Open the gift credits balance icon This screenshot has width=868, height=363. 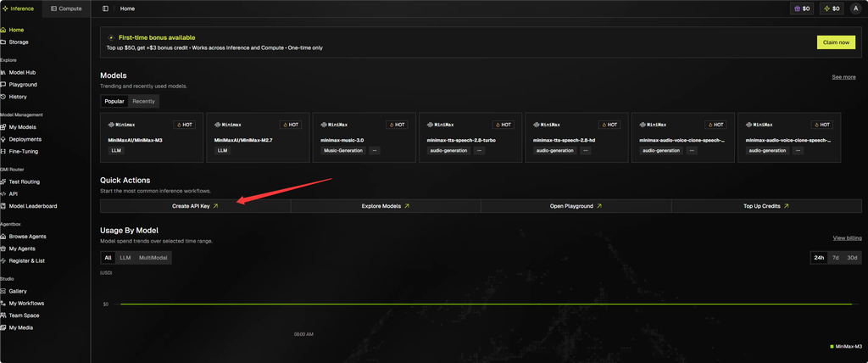coord(802,8)
